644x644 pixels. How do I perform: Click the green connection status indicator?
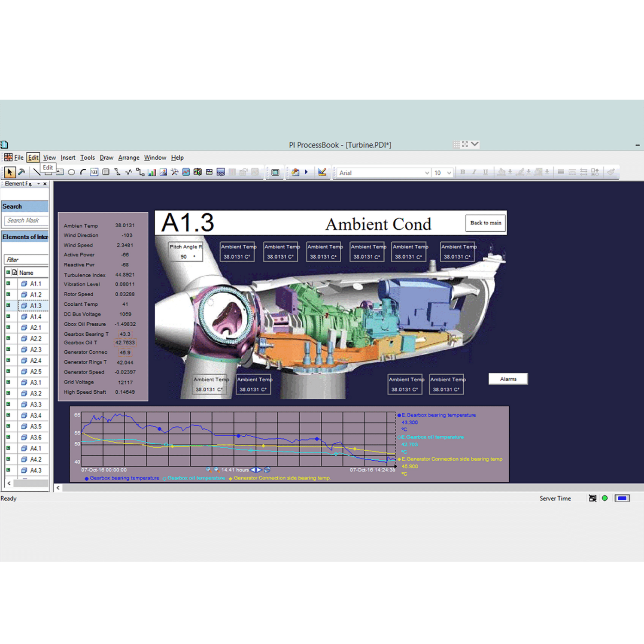tap(605, 498)
